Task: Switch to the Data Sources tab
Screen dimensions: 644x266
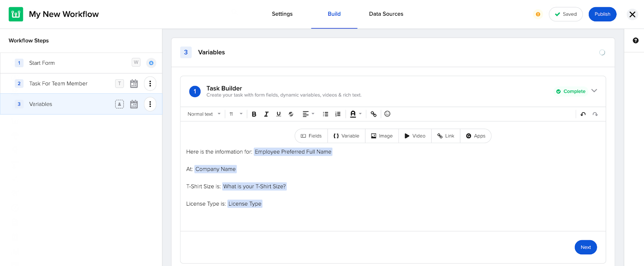Action: pyautogui.click(x=386, y=14)
